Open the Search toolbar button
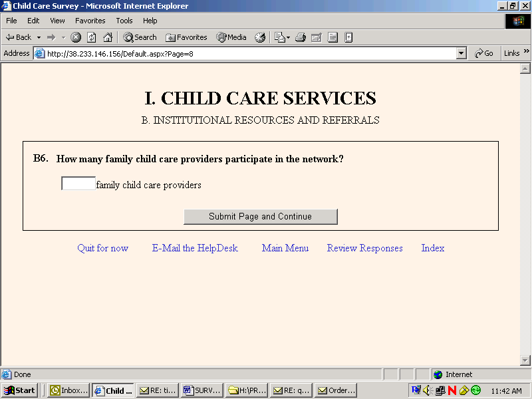This screenshot has width=532, height=399. tap(140, 37)
